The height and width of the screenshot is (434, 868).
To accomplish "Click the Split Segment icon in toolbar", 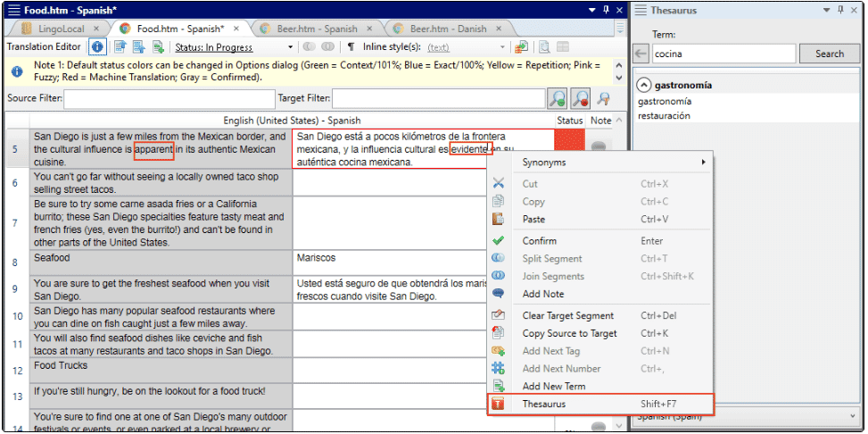I will coord(310,47).
